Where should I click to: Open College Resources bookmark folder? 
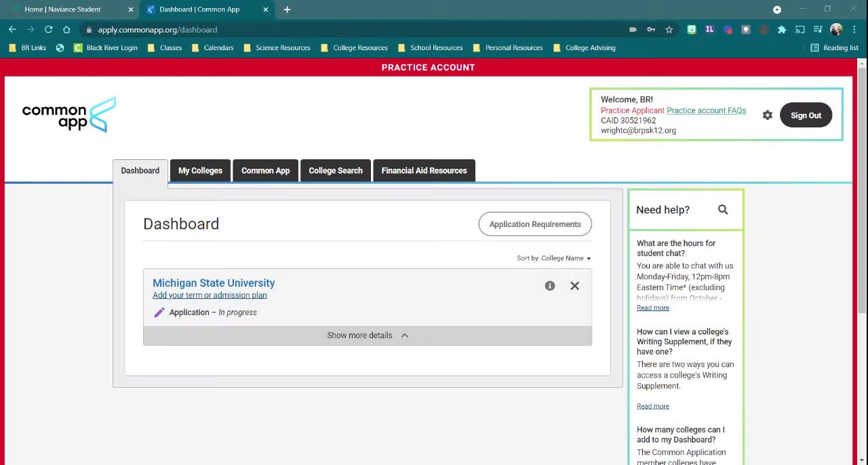[x=354, y=48]
